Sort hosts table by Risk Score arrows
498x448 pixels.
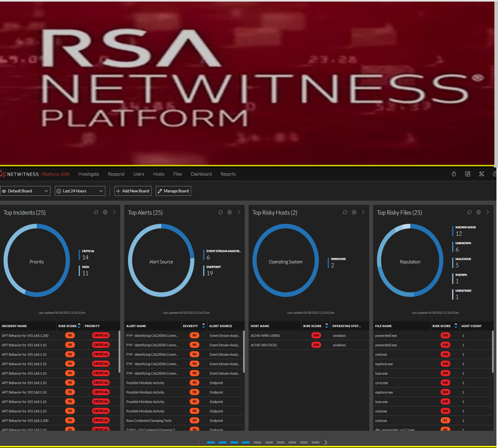(326, 326)
